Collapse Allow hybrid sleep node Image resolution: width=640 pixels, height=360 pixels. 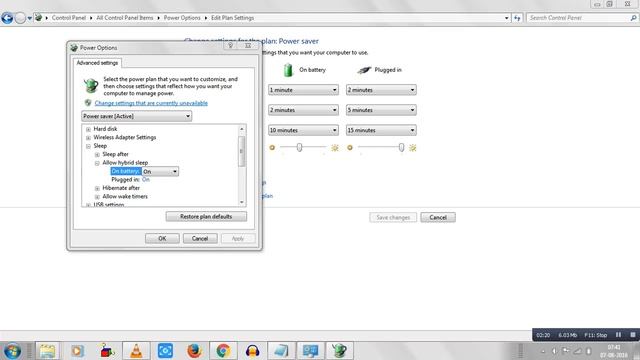tap(97, 163)
